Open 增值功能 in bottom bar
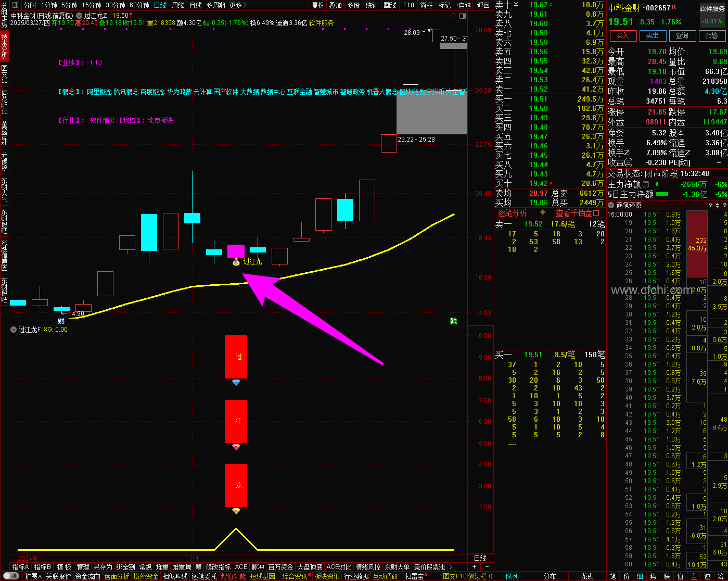This screenshot has width=728, height=581. click(233, 576)
